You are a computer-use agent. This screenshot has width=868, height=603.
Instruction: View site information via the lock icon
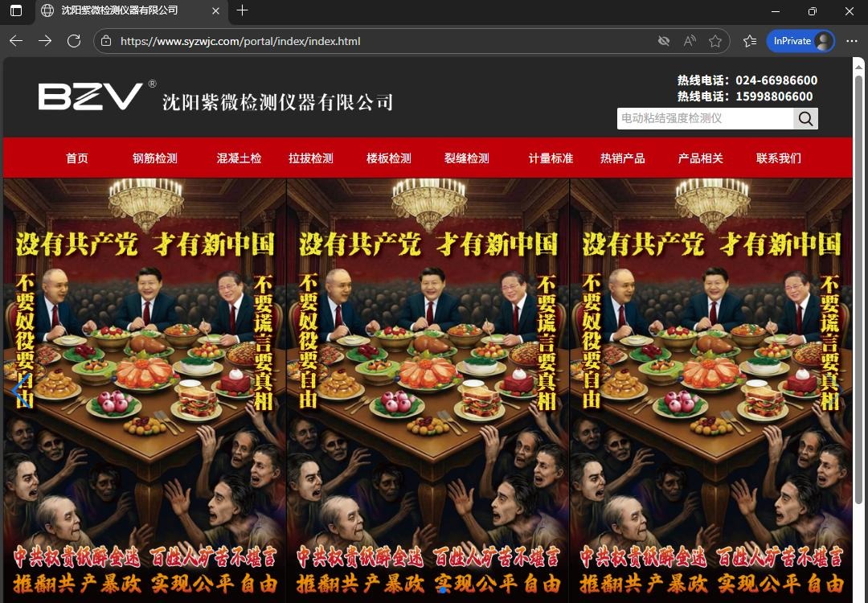coord(106,41)
